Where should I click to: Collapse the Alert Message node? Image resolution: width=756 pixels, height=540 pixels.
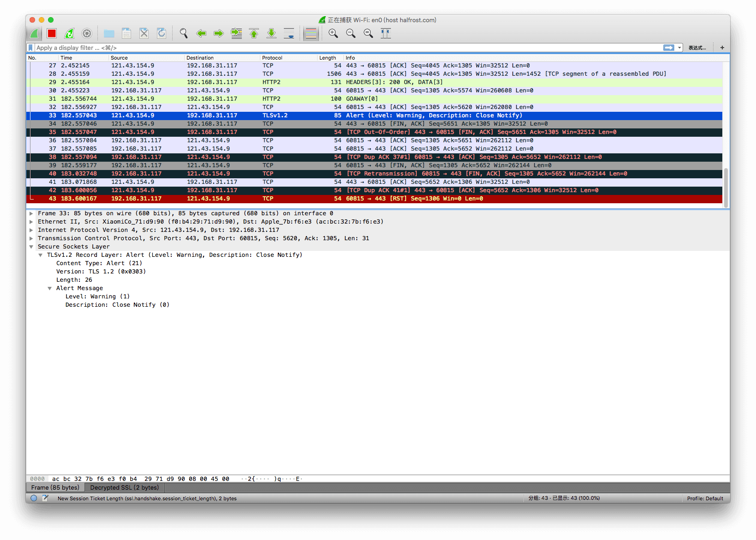click(x=49, y=288)
